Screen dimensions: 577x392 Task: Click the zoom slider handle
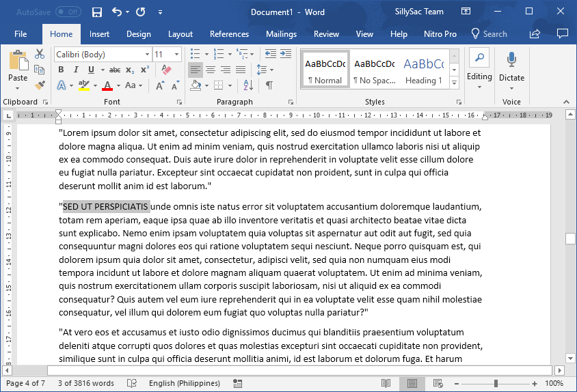coord(496,384)
